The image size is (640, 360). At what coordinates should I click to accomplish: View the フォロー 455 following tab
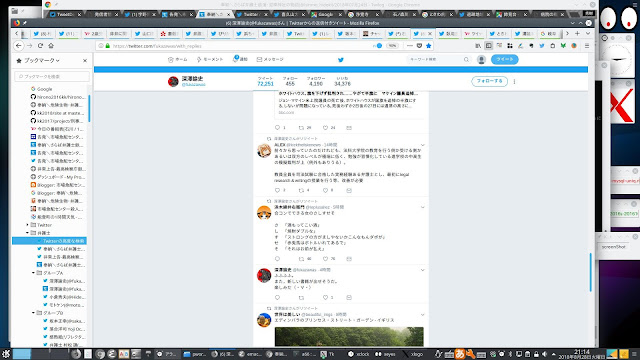pyautogui.click(x=290, y=81)
